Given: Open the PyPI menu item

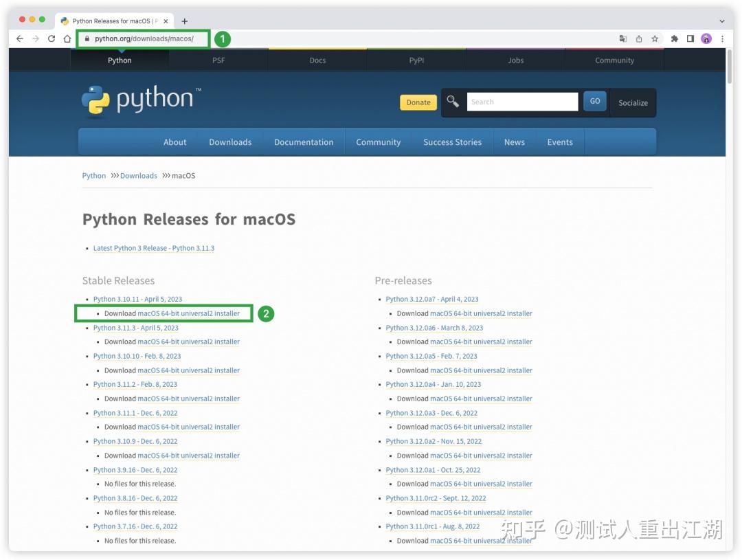Looking at the screenshot, I should [x=416, y=60].
